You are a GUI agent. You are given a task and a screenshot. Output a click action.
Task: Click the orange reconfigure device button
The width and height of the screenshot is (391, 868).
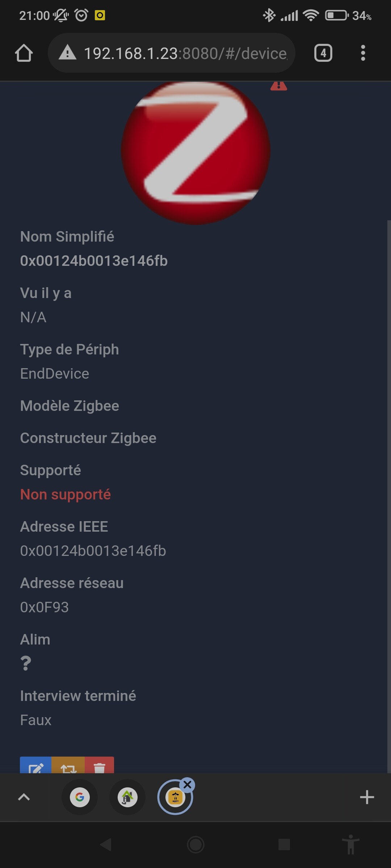click(68, 765)
